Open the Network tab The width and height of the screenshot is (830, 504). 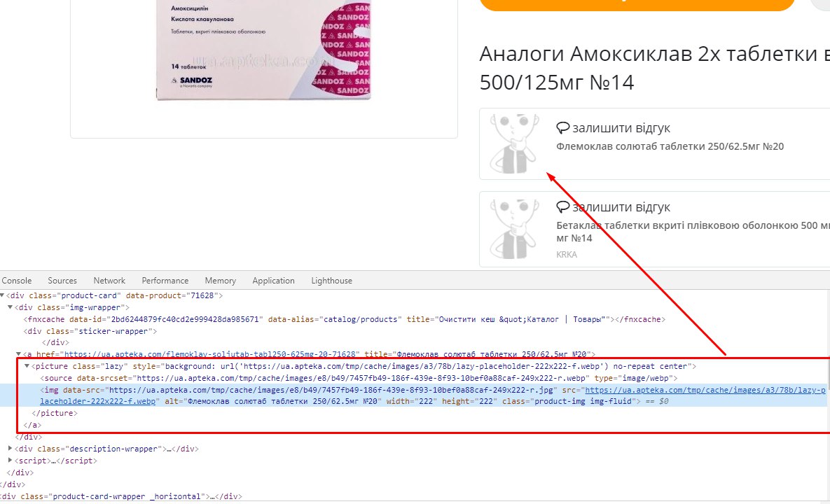(x=109, y=281)
